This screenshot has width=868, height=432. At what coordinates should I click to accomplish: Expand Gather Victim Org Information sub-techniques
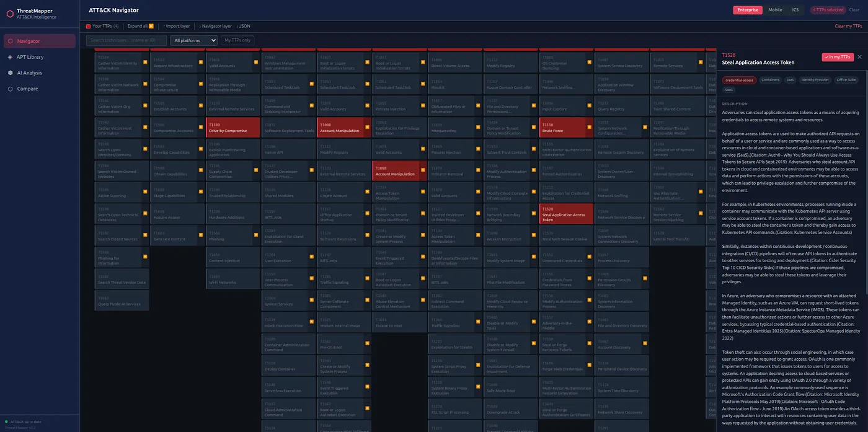(144, 106)
